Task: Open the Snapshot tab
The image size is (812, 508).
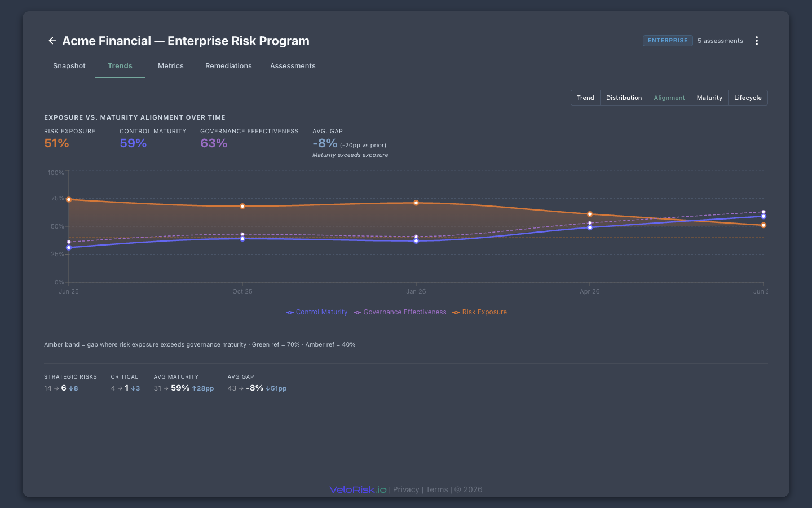Action: click(x=69, y=66)
